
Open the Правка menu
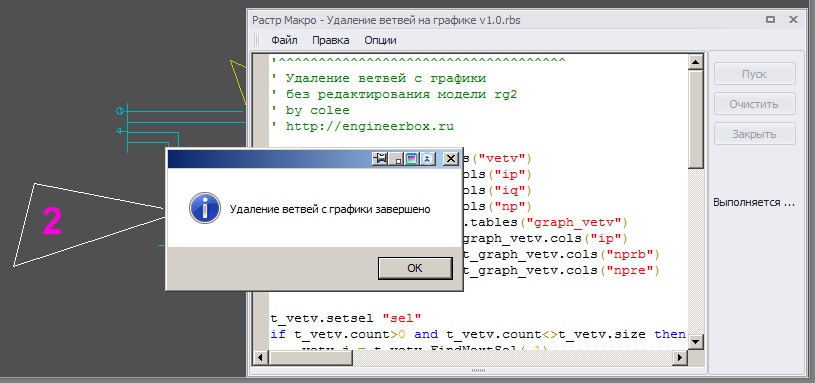[331, 40]
